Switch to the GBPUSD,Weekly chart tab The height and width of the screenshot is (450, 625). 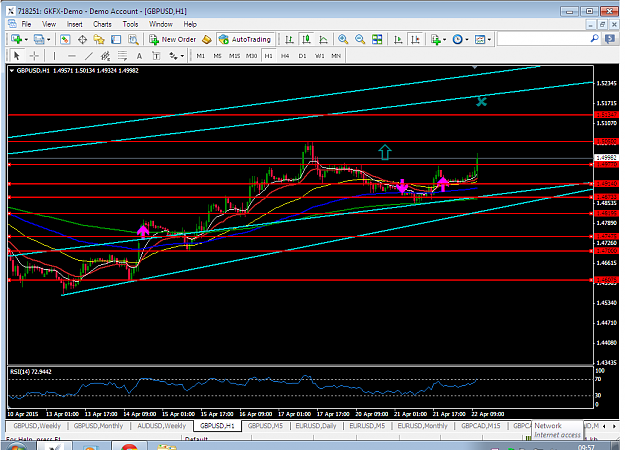[37, 426]
